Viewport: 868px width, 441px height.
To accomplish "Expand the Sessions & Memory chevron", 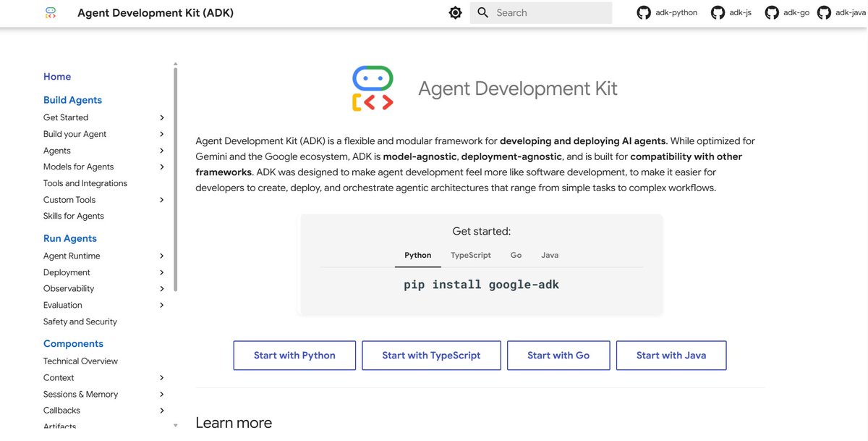I will coord(162,394).
